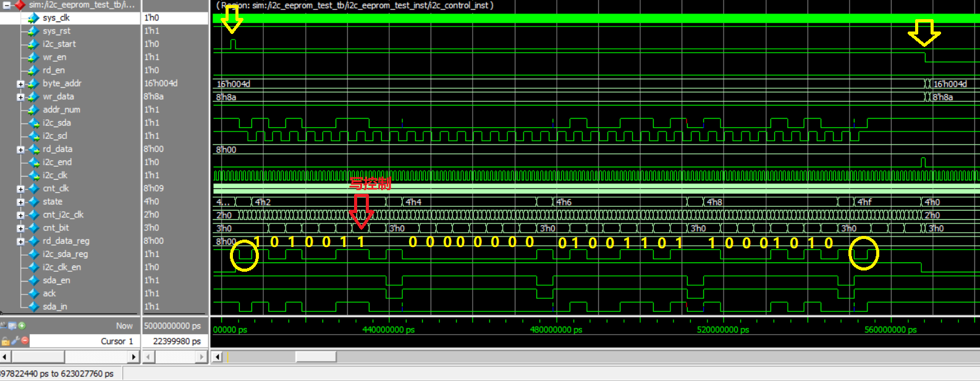Click the red diamond testbench instance icon
The image size is (980, 381).
[x=20, y=5]
